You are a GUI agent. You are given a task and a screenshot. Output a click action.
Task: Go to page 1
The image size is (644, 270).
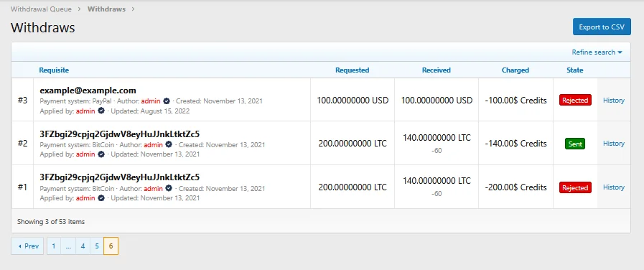point(54,246)
